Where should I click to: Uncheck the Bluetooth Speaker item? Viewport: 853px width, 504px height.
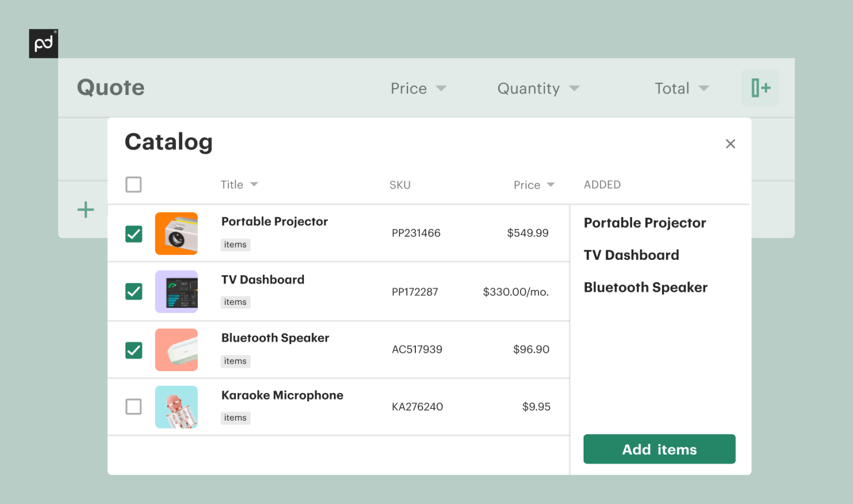tap(133, 350)
